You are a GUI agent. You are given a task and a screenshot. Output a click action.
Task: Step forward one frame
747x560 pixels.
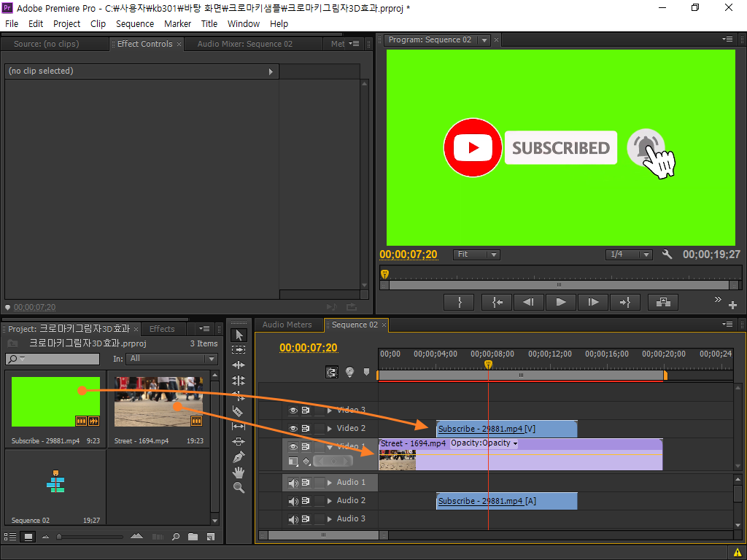pos(593,302)
